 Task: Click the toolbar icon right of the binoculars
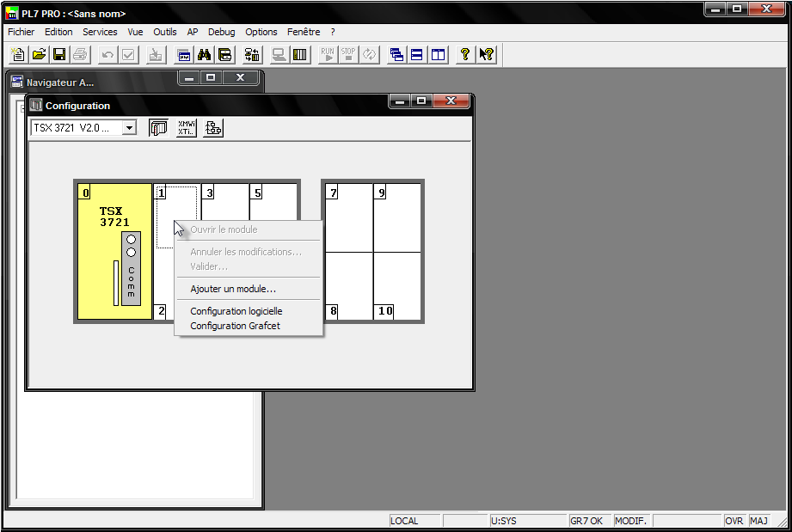pos(225,54)
